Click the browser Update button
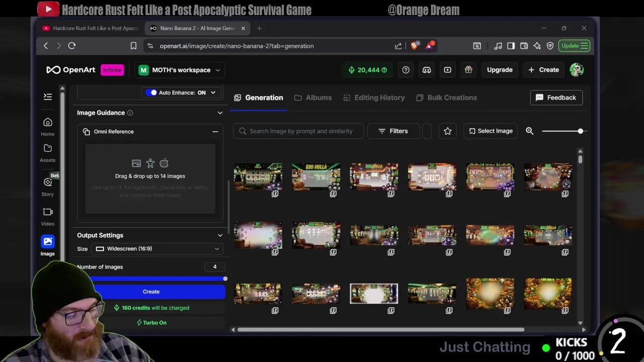Image resolution: width=644 pixels, height=362 pixels. (x=574, y=46)
